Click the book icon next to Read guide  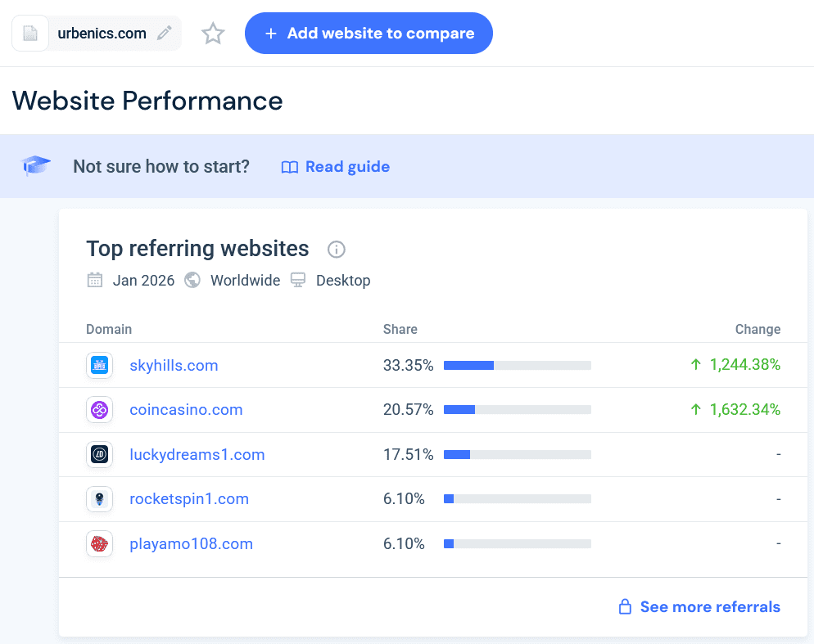pyautogui.click(x=289, y=166)
